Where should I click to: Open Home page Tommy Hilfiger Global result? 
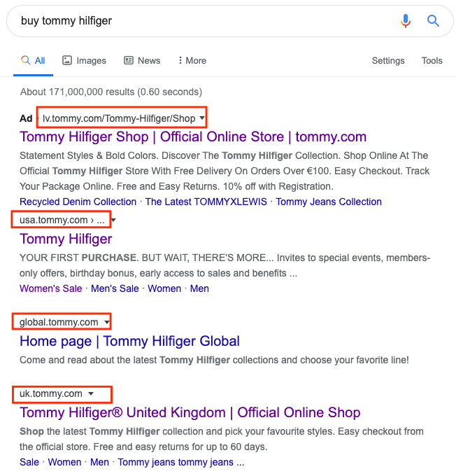click(129, 341)
